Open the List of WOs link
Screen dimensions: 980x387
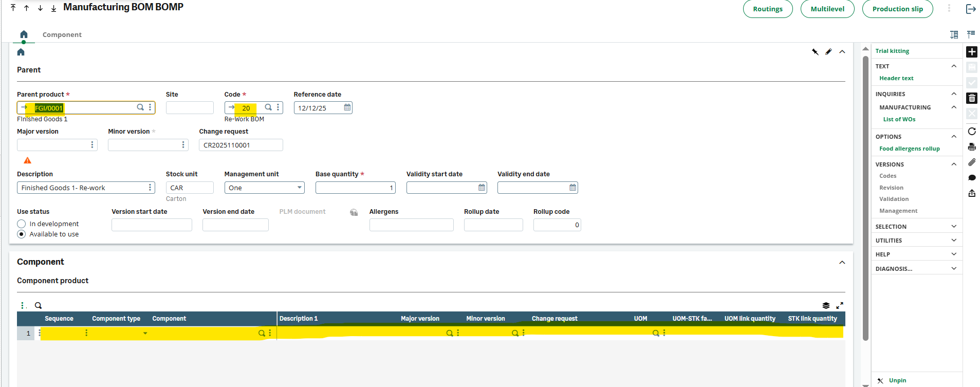click(899, 119)
